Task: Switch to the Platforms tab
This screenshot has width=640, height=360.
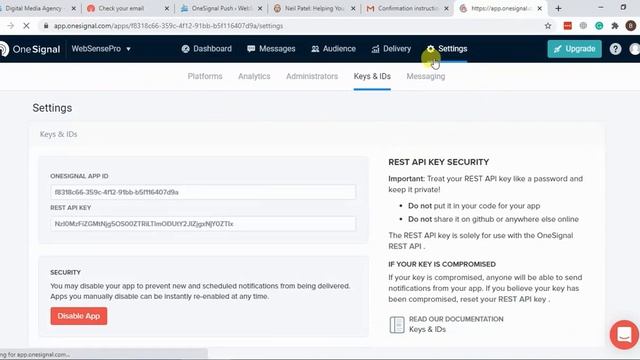Action: point(205,76)
